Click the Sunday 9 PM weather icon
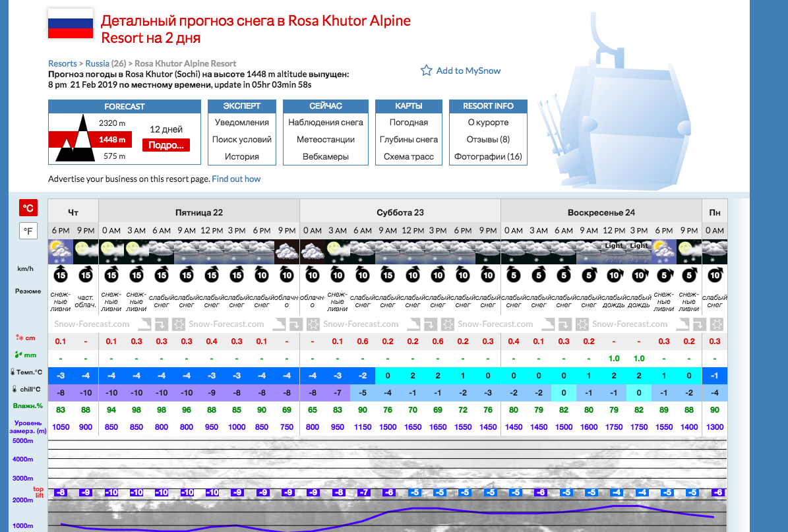This screenshot has width=788, height=532. point(689,252)
